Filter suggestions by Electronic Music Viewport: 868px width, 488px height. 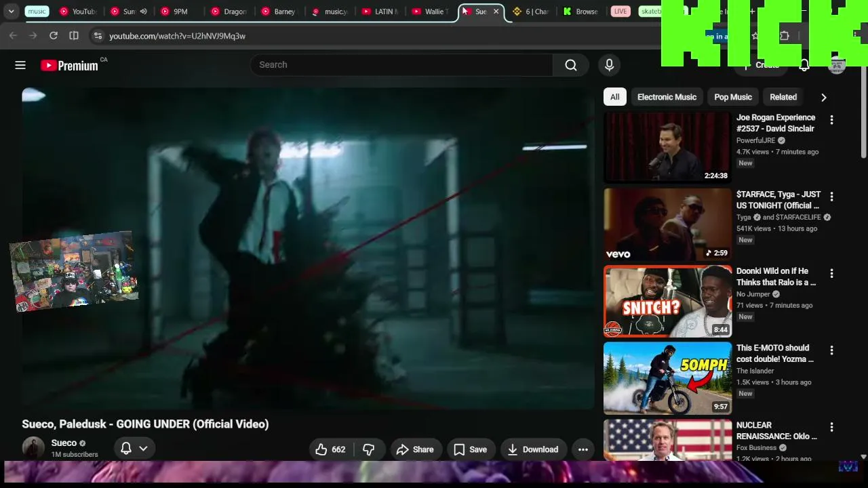click(x=667, y=97)
